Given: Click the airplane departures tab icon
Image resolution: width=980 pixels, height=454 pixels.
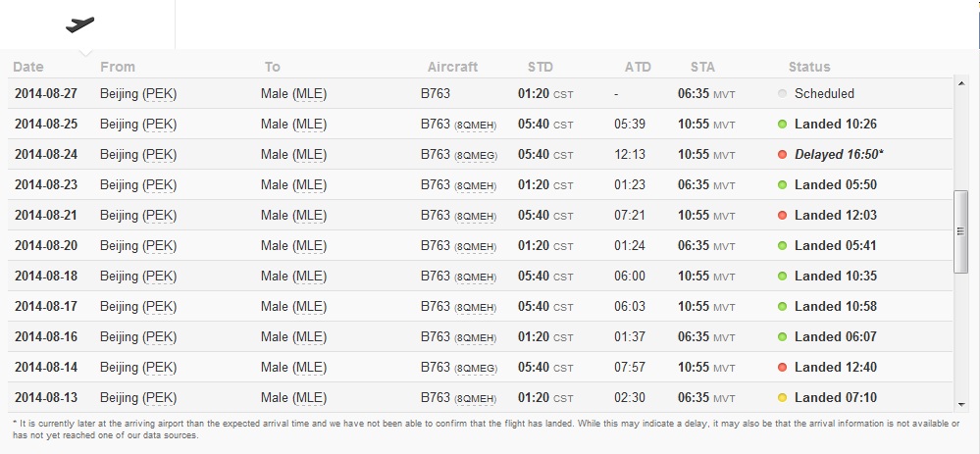Looking at the screenshot, I should click(x=80, y=25).
